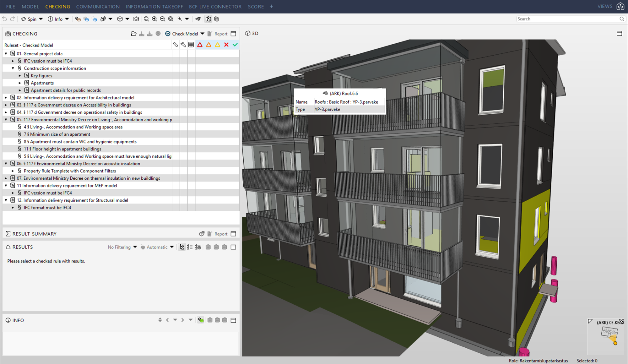This screenshot has height=364, width=628.
Task: Toggle the navigation map toolbar button
Action: click(208, 19)
